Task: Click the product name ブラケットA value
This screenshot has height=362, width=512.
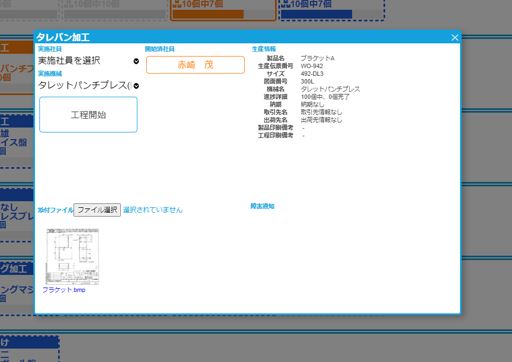Action: (317, 58)
